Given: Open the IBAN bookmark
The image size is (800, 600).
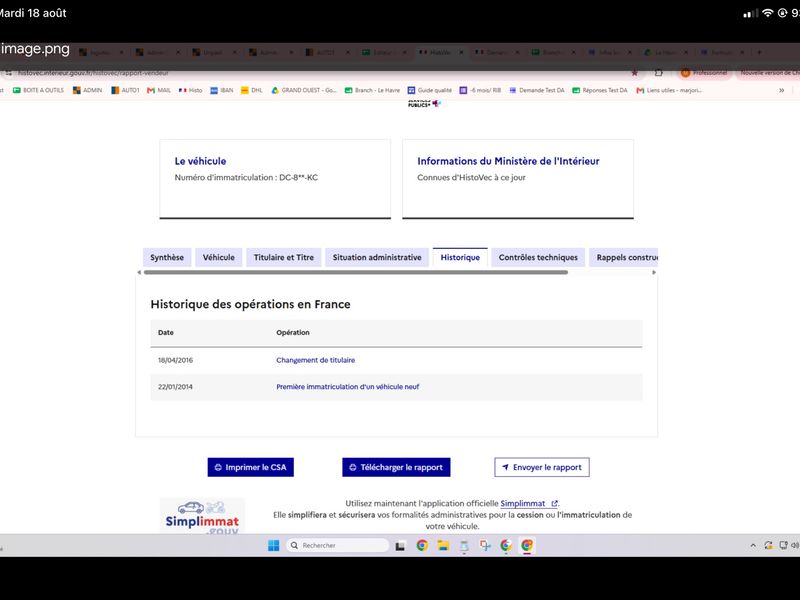Looking at the screenshot, I should pyautogui.click(x=222, y=90).
